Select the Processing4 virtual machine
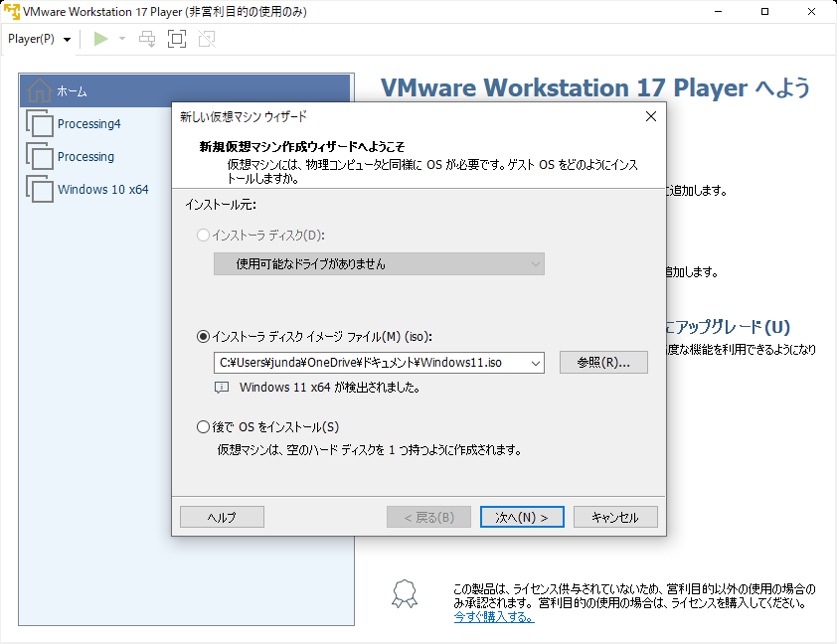This screenshot has width=837, height=644. coord(89,124)
